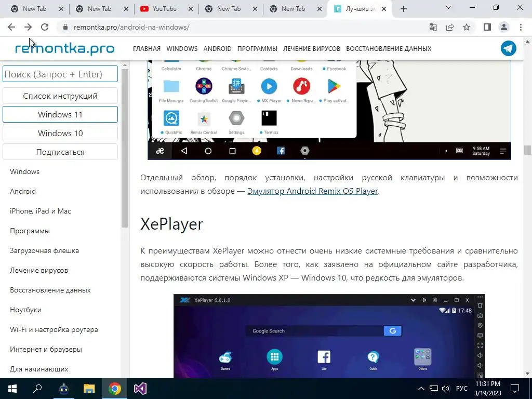Viewport: 532px width, 399px height.
Task: Click the XePlayer screenshot image
Action: (x=329, y=336)
